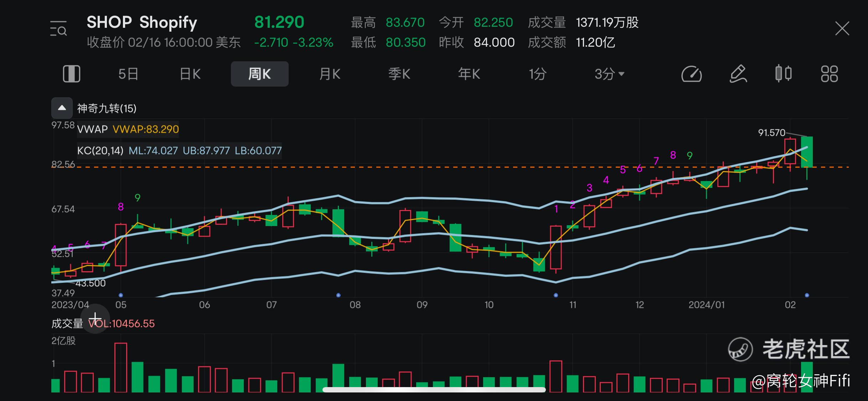Click the 成交量 1371.19万股 value

click(x=607, y=22)
